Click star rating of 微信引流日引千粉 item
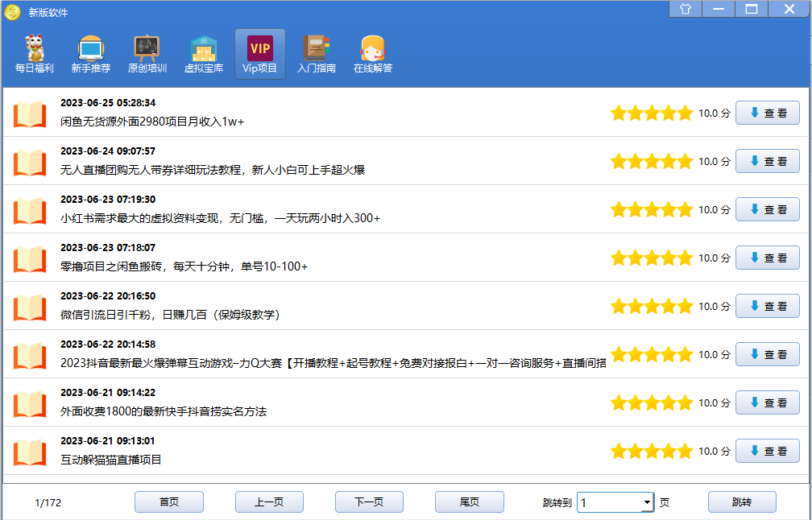 pyautogui.click(x=652, y=306)
